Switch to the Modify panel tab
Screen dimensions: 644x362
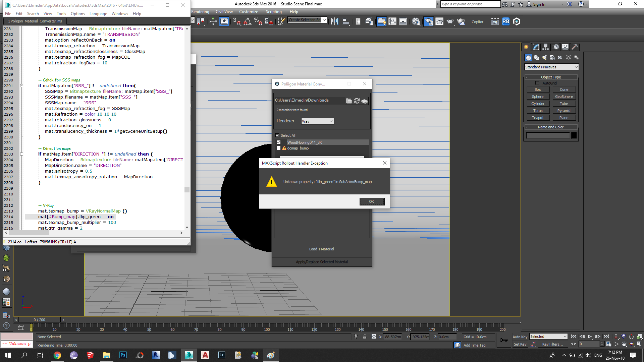point(536,47)
